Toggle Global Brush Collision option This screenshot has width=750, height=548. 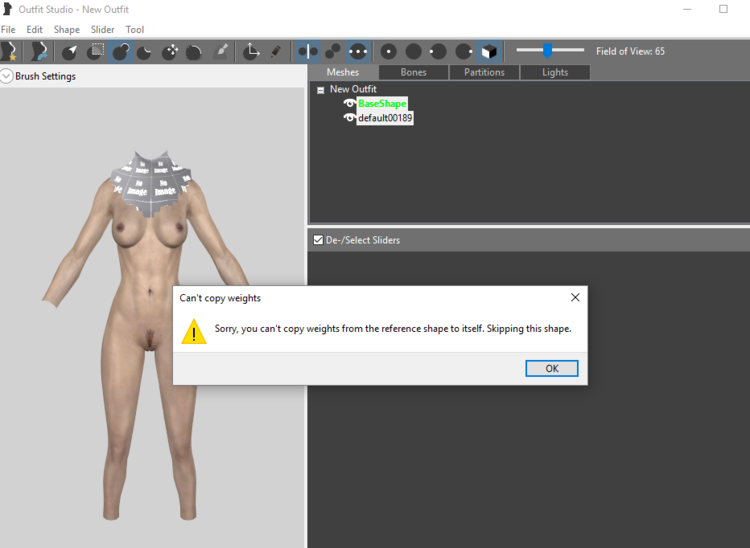click(x=358, y=51)
